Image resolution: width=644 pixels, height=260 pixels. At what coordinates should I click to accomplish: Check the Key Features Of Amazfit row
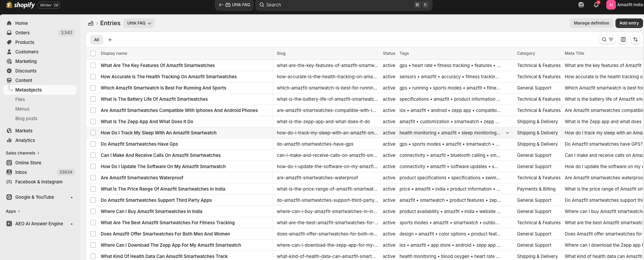coord(93,65)
